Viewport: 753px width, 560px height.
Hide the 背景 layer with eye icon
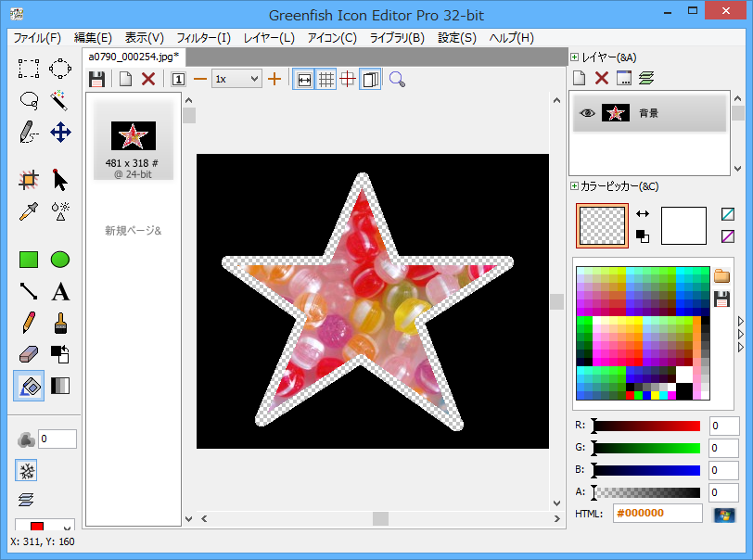tap(587, 113)
